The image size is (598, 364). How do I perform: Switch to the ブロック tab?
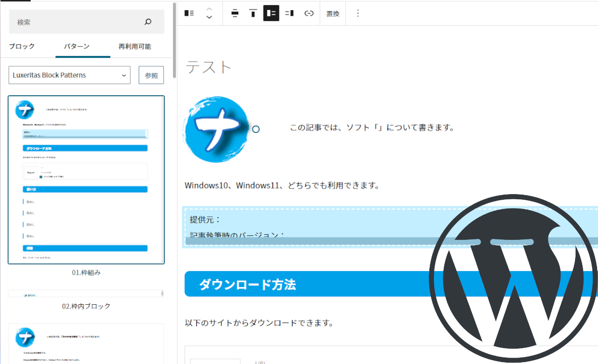click(22, 47)
